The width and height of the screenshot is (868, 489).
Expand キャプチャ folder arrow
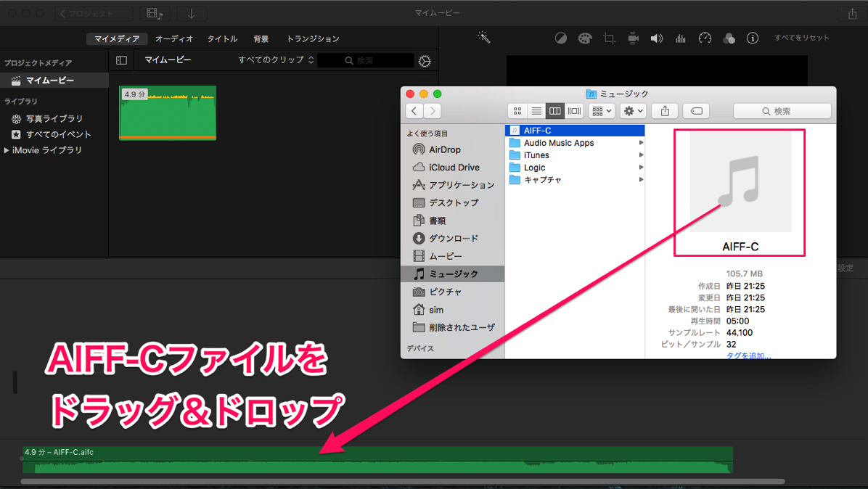[x=641, y=180]
